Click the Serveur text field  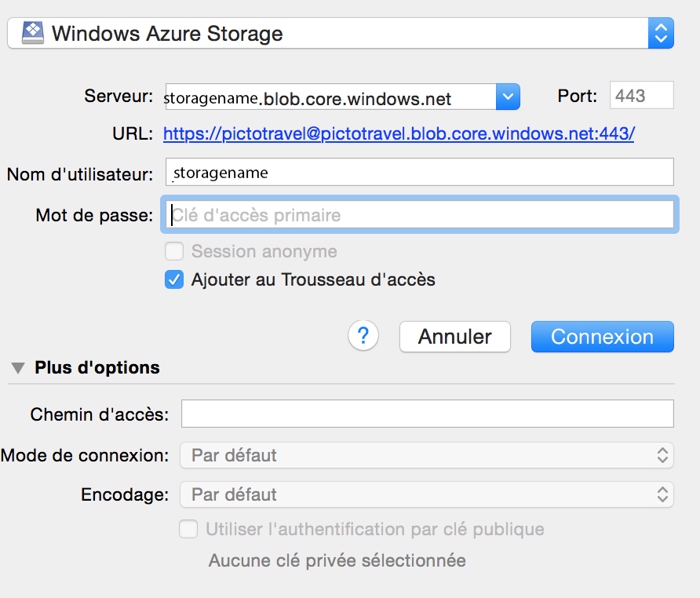pos(330,98)
